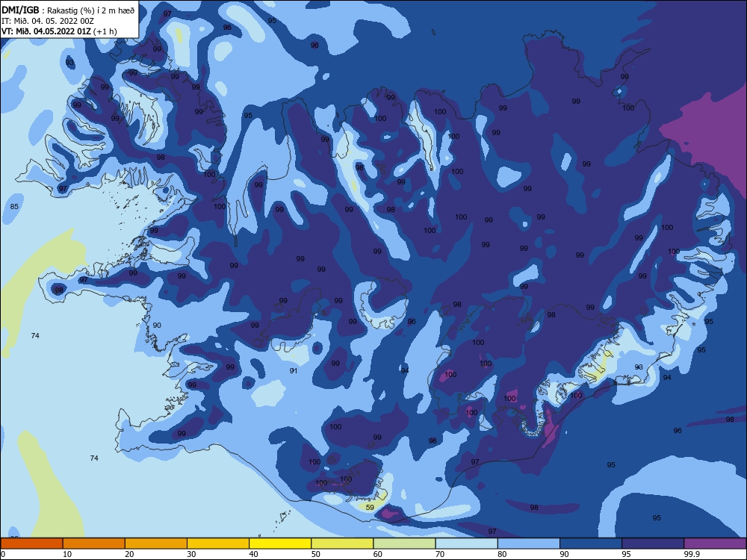Viewport: 747px width, 560px height.
Task: Pick the 60–70 pale green legend swatch
Action: coord(404,544)
